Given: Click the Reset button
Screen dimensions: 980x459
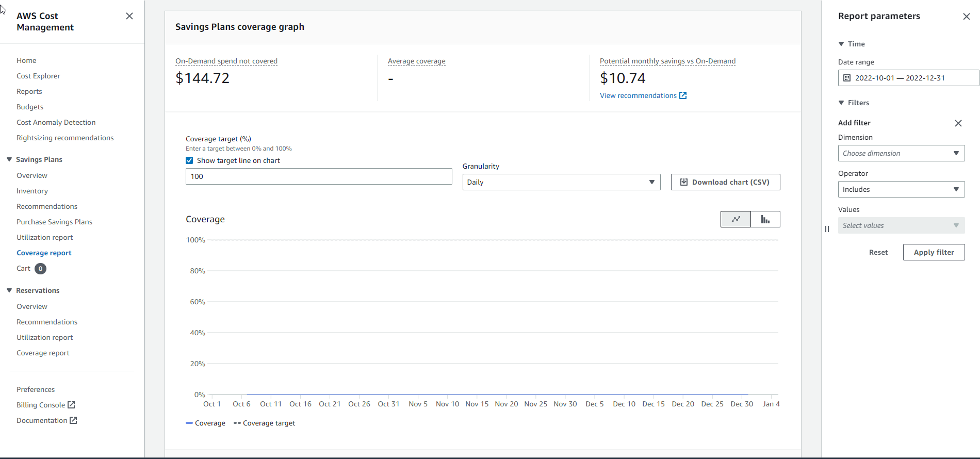Looking at the screenshot, I should pos(878,252).
